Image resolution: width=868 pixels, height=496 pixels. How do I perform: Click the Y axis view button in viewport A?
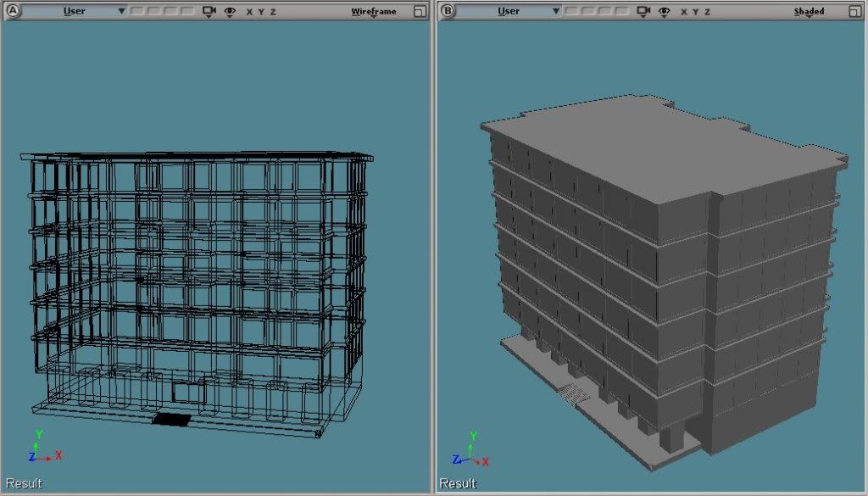261,12
